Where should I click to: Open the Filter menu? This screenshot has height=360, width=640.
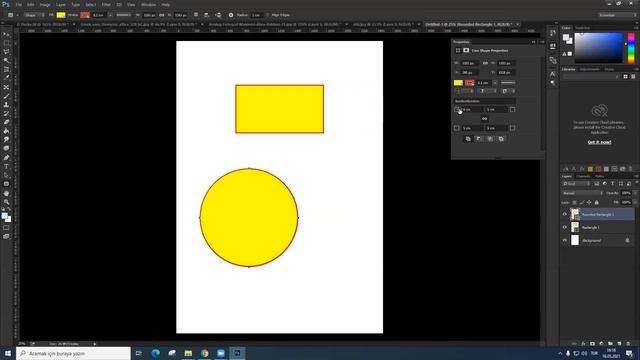pos(106,4)
